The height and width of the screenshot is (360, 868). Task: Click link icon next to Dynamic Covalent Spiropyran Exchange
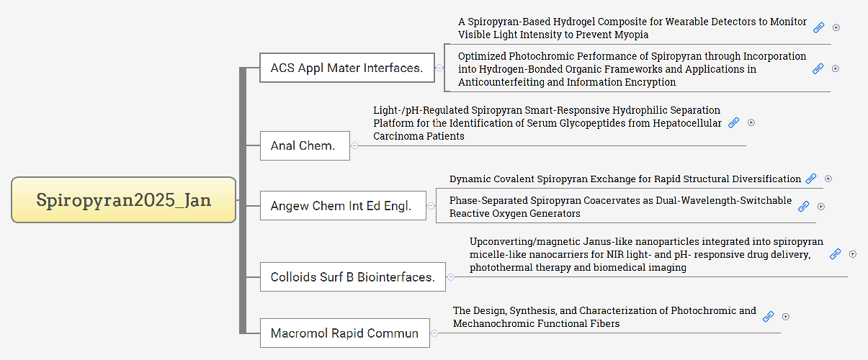point(810,179)
